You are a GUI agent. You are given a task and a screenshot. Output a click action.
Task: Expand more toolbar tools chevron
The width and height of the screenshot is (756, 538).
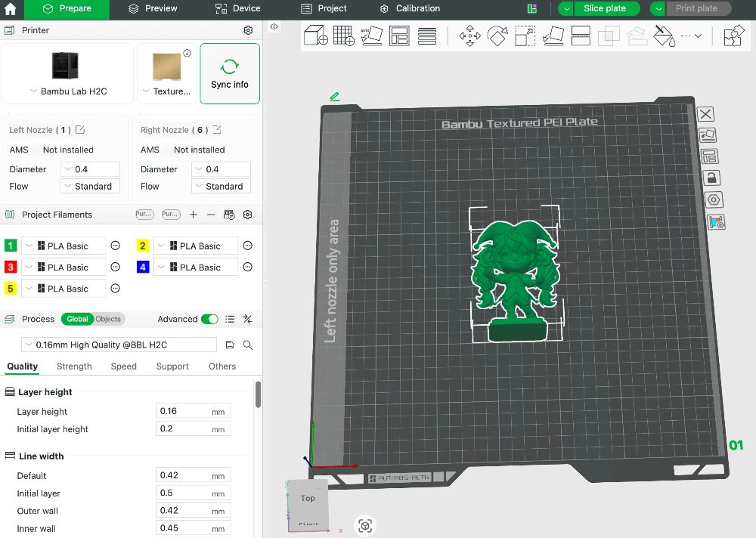pos(698,36)
